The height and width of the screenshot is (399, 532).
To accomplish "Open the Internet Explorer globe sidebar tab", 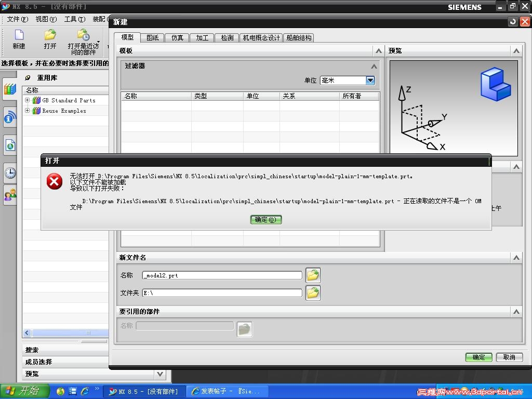I will [10, 145].
